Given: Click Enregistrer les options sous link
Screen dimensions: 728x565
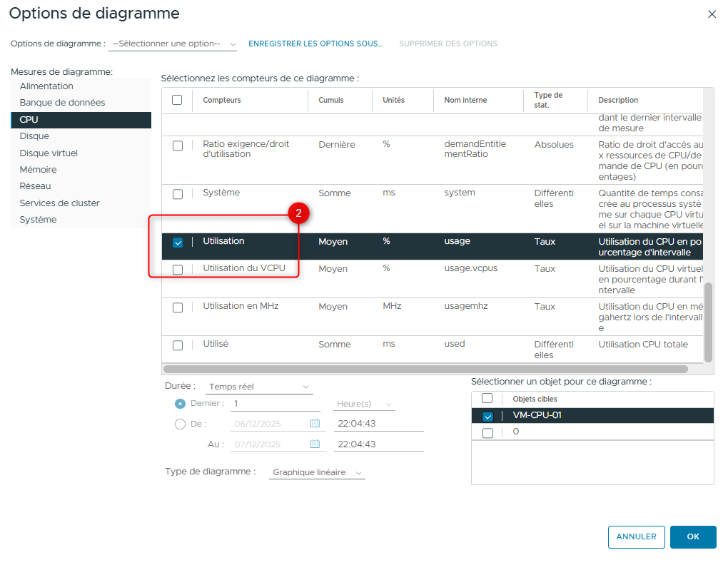Looking at the screenshot, I should point(315,44).
